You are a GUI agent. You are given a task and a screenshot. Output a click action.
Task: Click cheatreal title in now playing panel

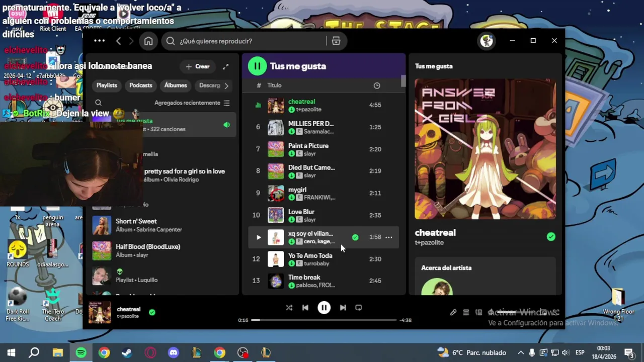[x=435, y=232]
